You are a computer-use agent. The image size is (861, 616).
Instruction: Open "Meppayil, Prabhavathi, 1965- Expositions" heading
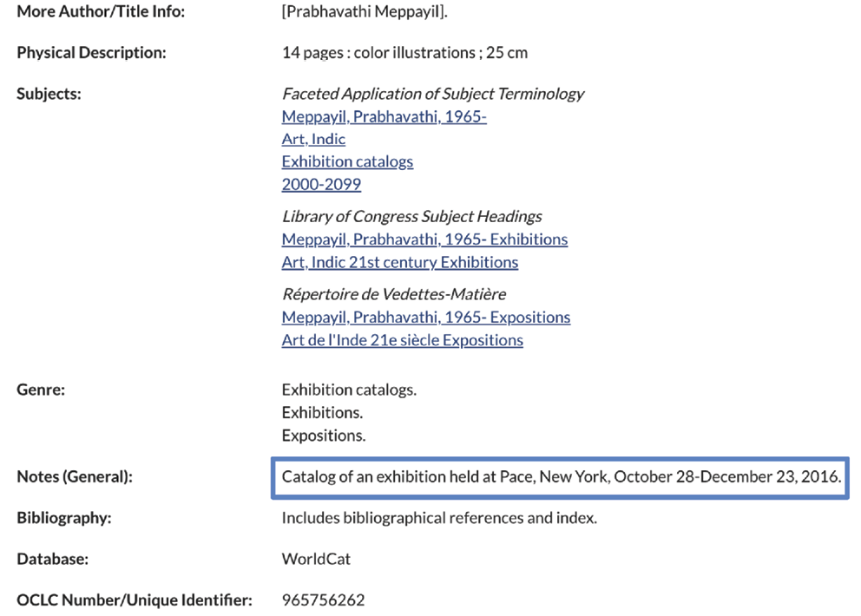pyautogui.click(x=425, y=317)
